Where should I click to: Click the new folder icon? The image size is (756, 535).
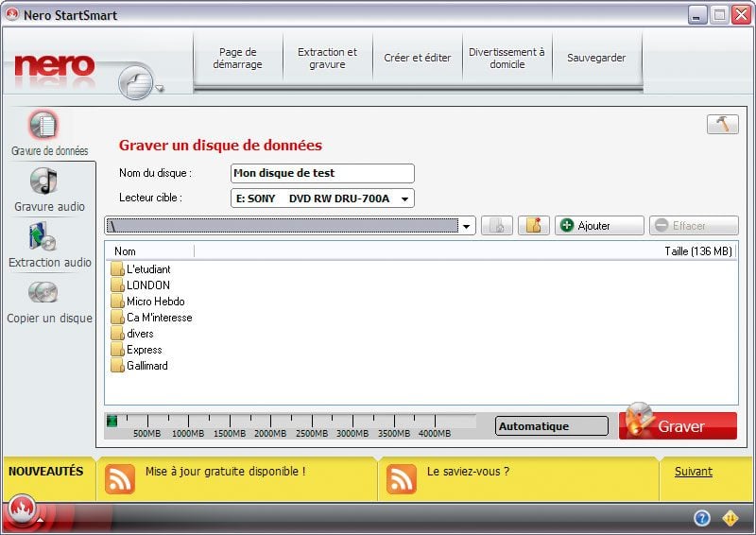coord(533,226)
